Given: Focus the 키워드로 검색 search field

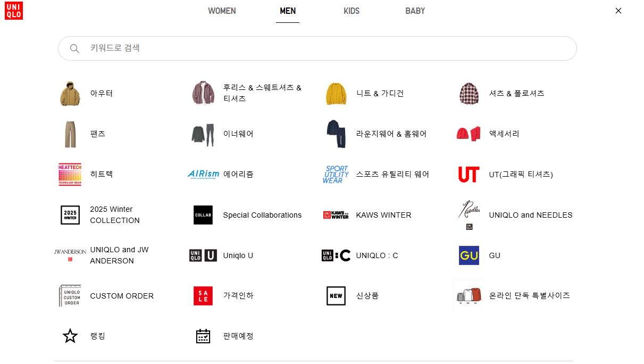Looking at the screenshot, I should (317, 48).
